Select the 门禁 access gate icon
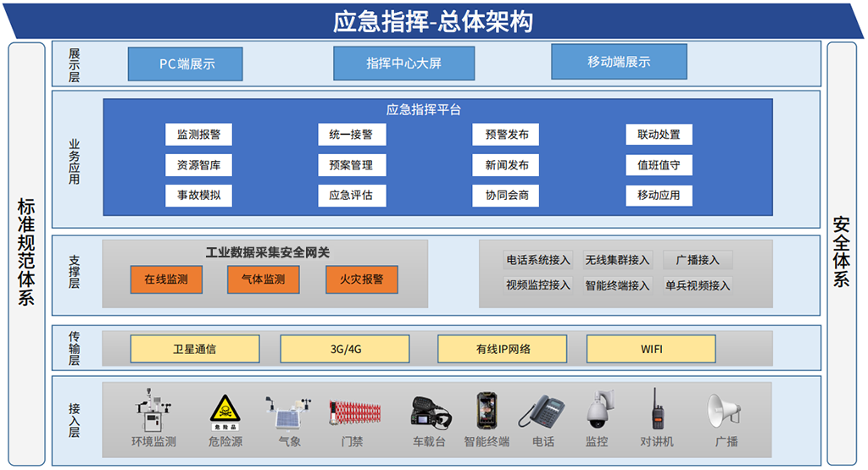Image resolution: width=868 pixels, height=470 pixels. tap(355, 412)
